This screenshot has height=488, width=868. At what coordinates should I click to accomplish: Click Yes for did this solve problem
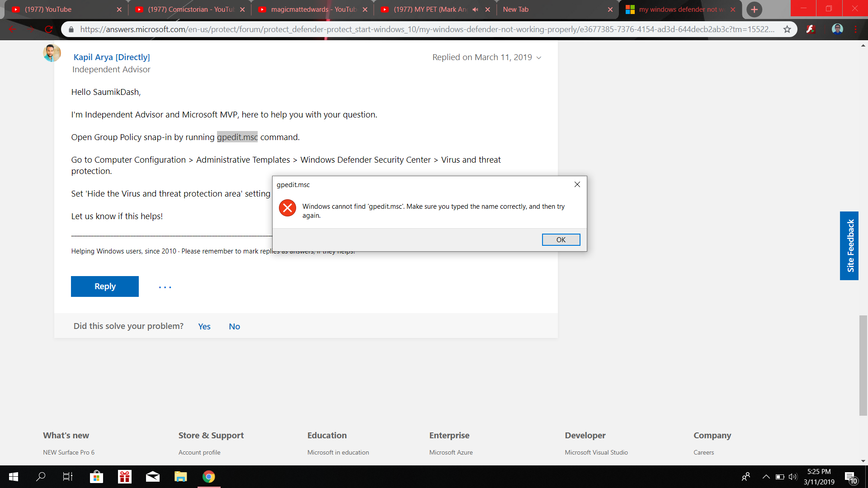204,326
